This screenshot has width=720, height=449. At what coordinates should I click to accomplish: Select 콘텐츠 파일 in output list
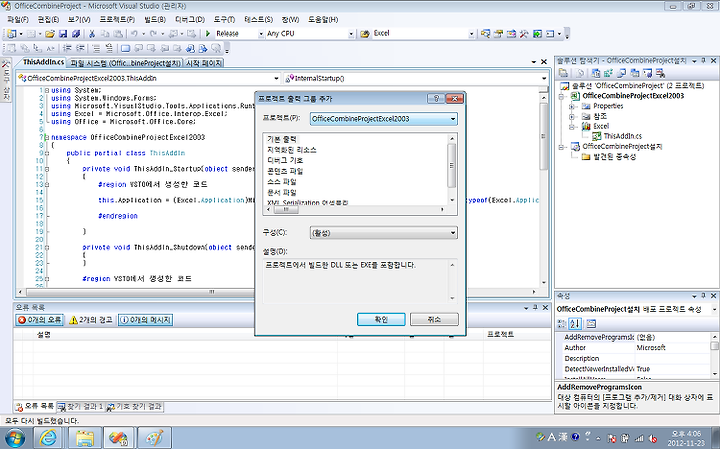tap(285, 171)
